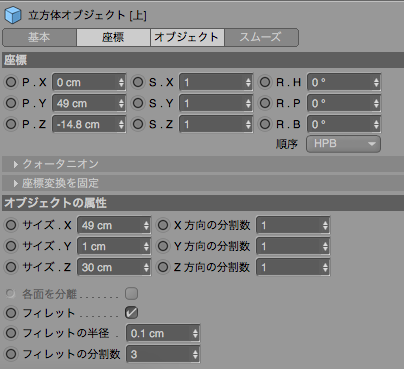Click the stepper arrows of P . X
Image resolution: width=404 pixels, height=369 pixels.
121,82
